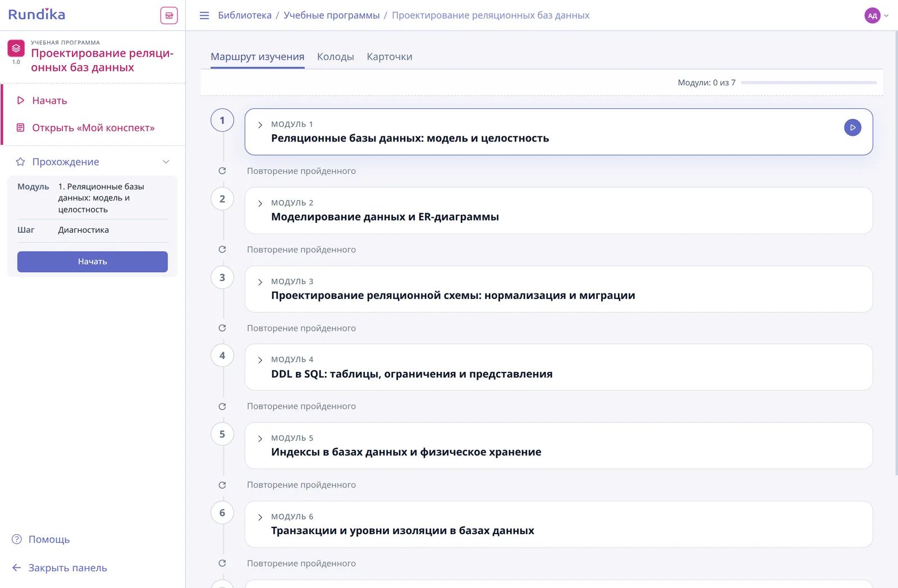Start module 1 with the play button

tap(853, 127)
